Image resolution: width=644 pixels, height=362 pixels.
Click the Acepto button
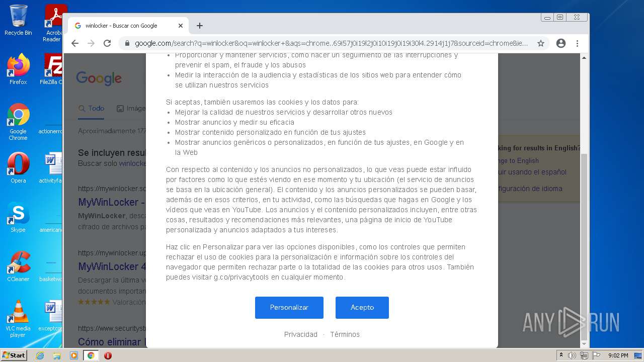362,307
